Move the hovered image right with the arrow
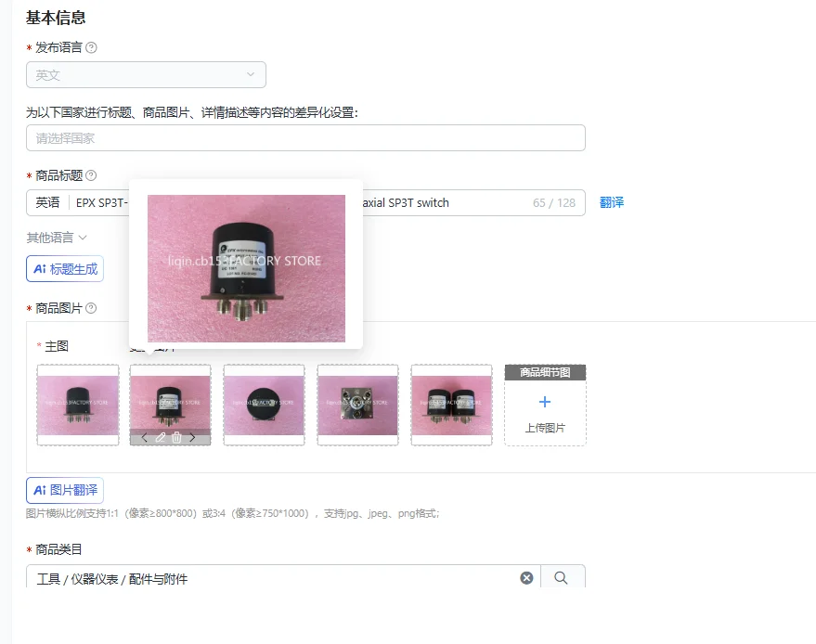Screen dimensions: 816x644 [192, 438]
